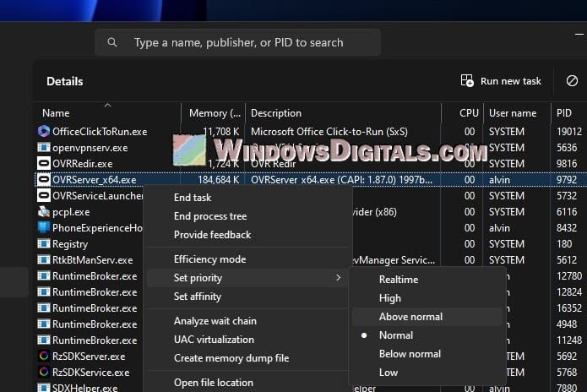Screen dimensions: 587x392
Task: Open the Set priority submenu
Action: (x=247, y=278)
